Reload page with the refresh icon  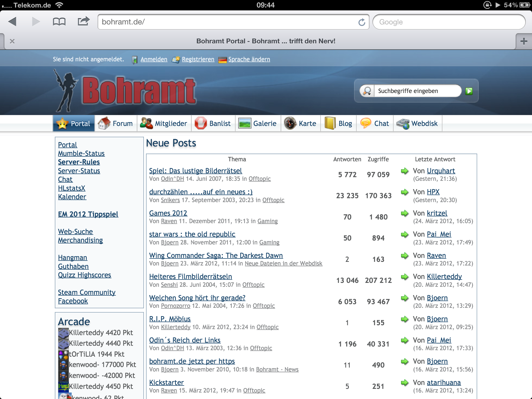(x=362, y=22)
